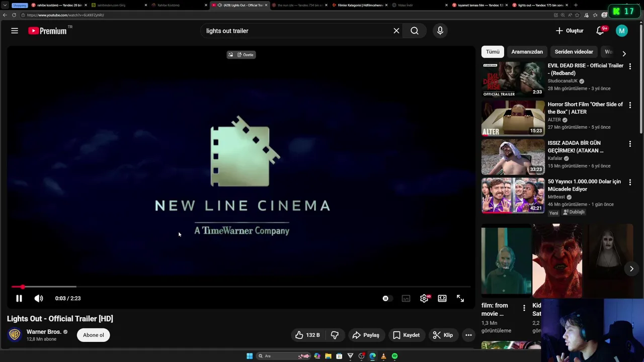Dislike the video with thumbs-down
Image resolution: width=644 pixels, height=362 pixels.
335,335
